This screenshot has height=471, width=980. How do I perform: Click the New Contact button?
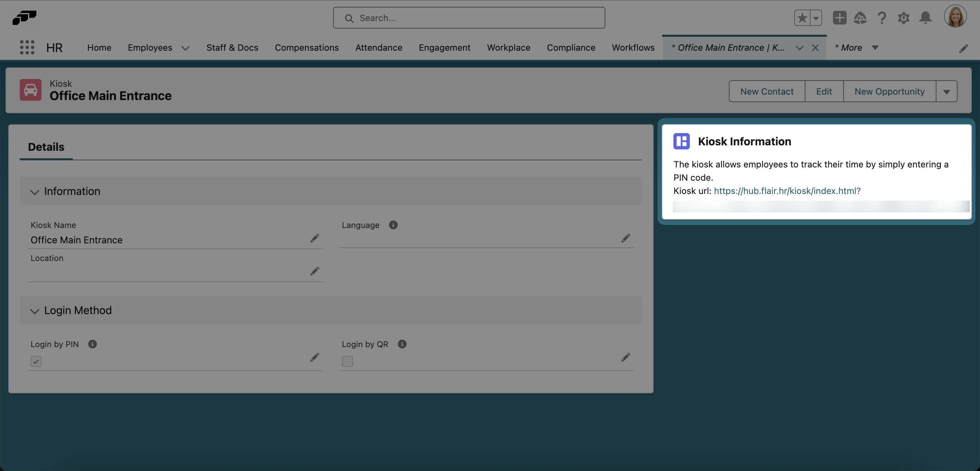pos(767,91)
